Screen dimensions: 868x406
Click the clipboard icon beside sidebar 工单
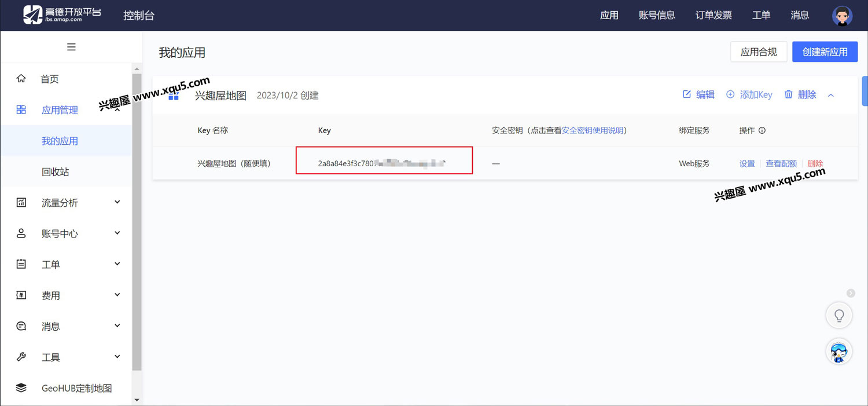point(21,264)
